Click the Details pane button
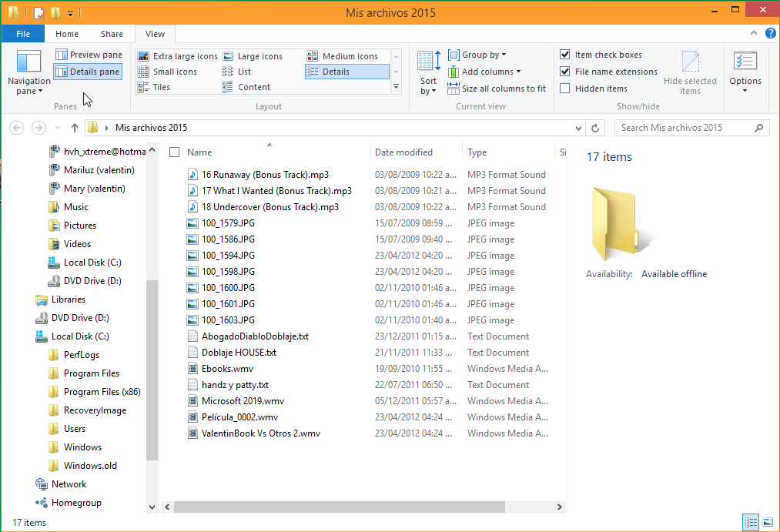780x532 pixels. [88, 72]
